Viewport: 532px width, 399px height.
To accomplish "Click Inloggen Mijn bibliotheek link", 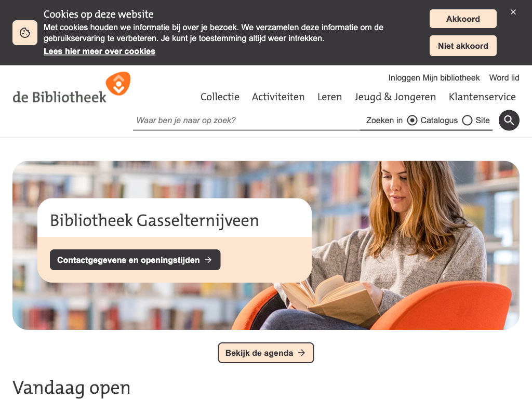I will (x=434, y=78).
